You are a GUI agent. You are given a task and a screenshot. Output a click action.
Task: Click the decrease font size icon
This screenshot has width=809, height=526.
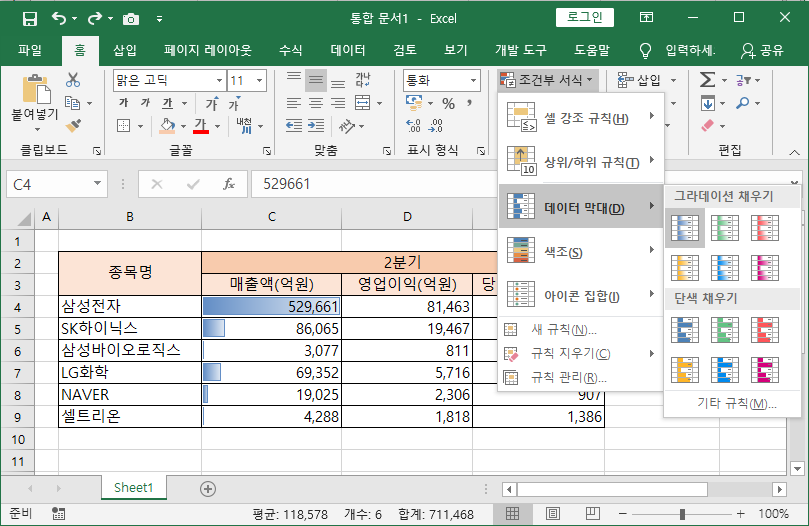coord(235,103)
